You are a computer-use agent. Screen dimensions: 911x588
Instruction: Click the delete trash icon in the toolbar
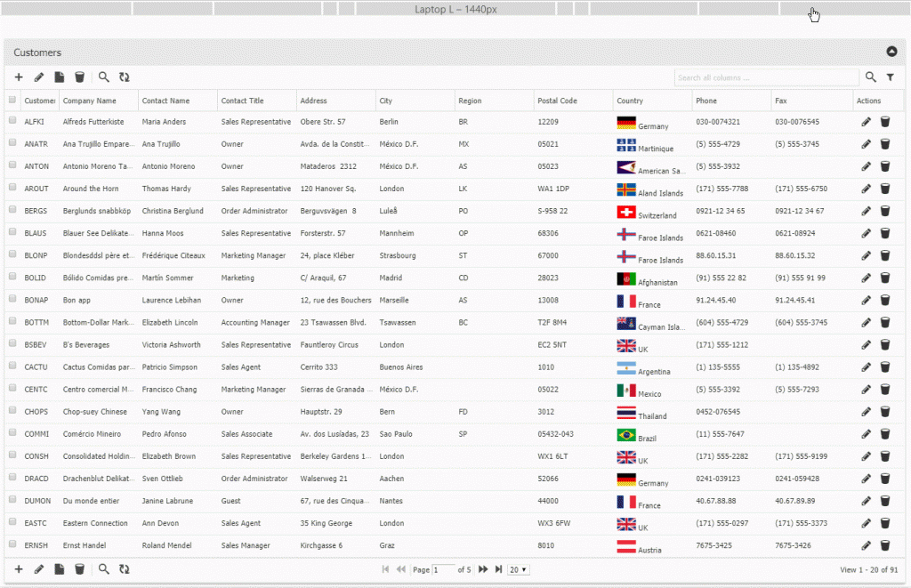pos(80,77)
